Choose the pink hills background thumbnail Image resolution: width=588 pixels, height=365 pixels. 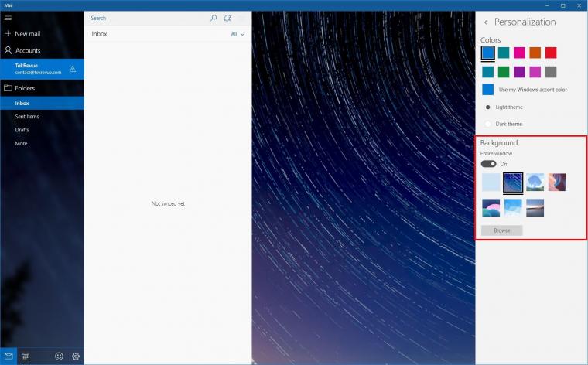point(491,207)
